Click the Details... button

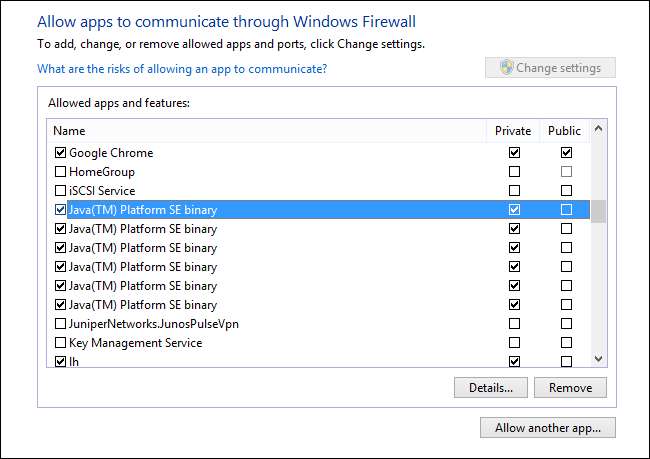[x=490, y=387]
